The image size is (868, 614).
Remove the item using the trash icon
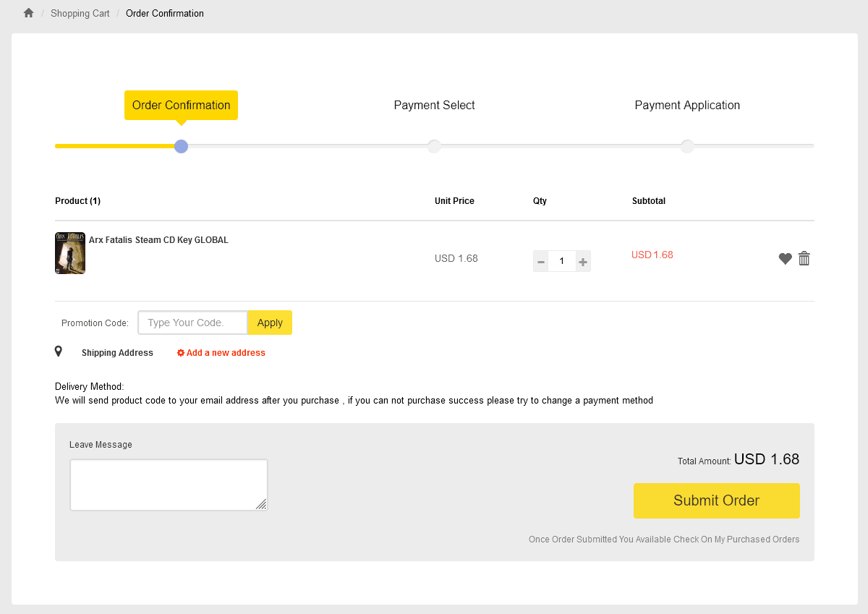(x=804, y=258)
